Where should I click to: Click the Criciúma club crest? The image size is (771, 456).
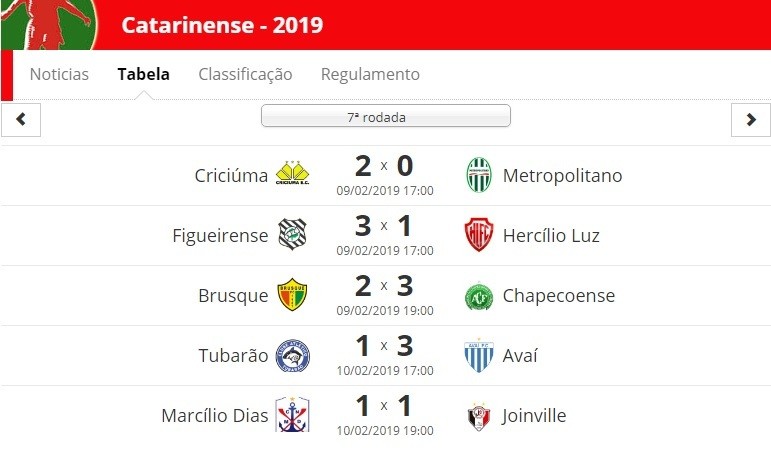(292, 173)
